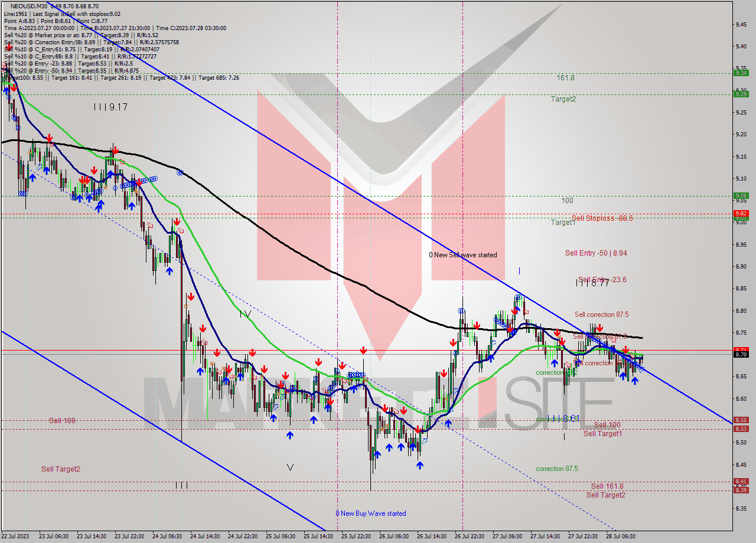Screen dimensions: 756x543
Task: Select the '25 Jul 06:30' time label
Action: coord(281,537)
